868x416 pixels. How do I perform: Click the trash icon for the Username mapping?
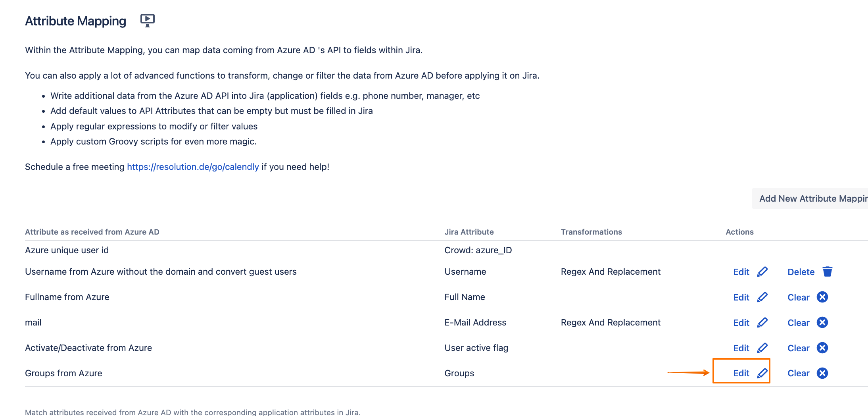pyautogui.click(x=827, y=272)
